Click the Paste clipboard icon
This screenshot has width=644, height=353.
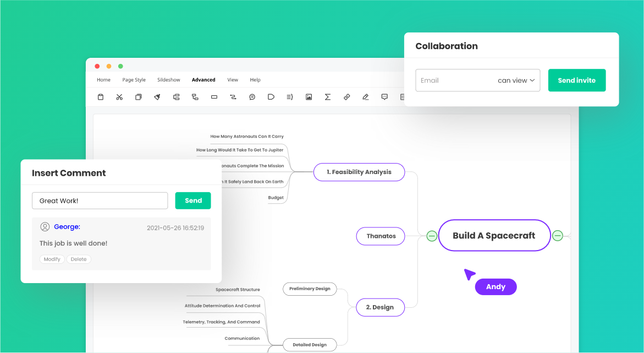100,97
